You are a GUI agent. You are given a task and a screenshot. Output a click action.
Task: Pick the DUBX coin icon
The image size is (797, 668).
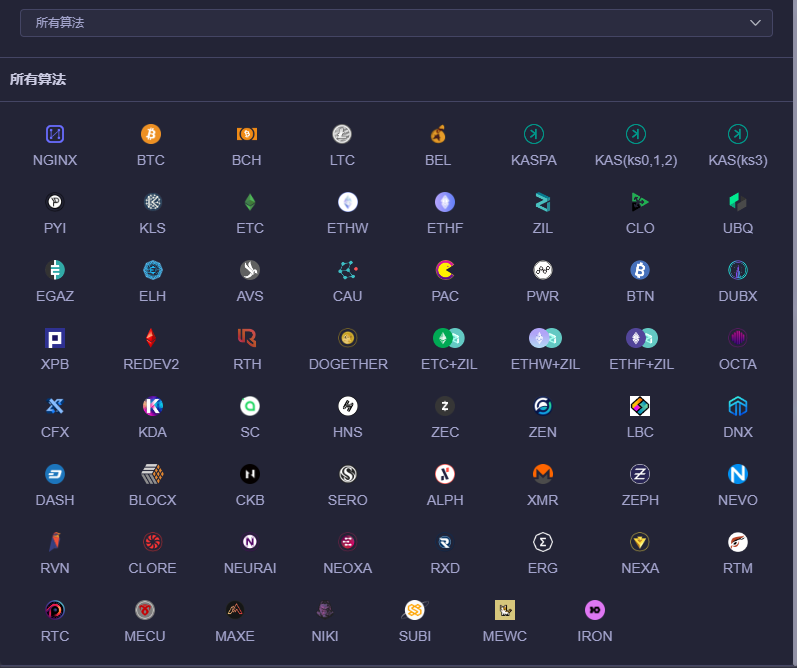738,270
